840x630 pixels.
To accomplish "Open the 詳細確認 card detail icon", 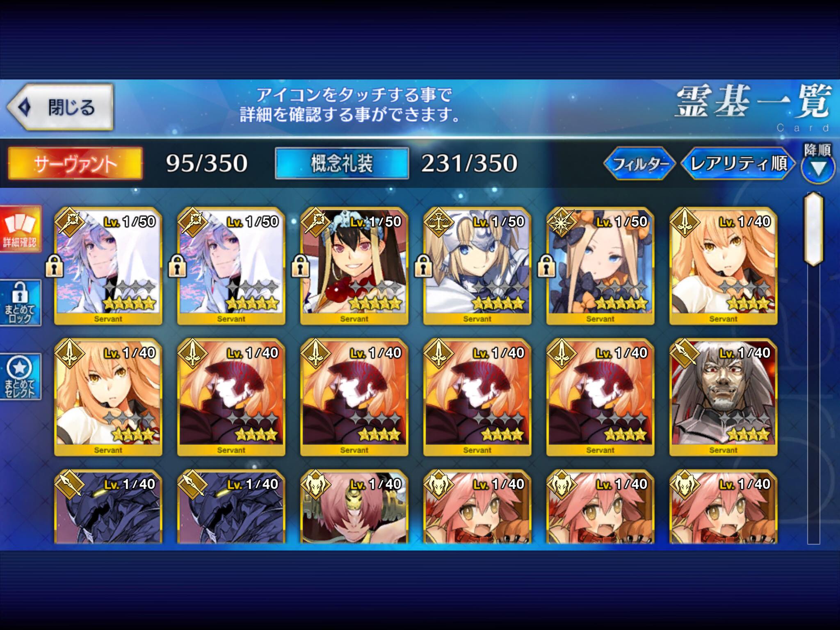I will pos(21,229).
